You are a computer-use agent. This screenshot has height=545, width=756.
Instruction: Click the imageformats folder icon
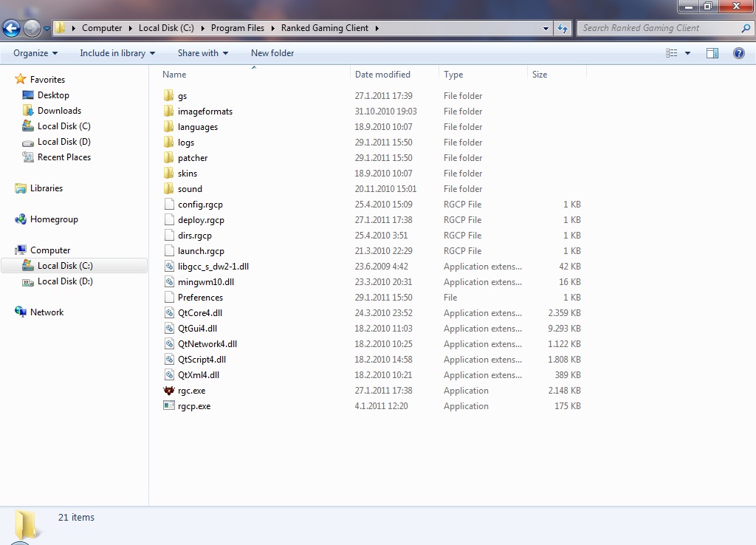tap(168, 111)
